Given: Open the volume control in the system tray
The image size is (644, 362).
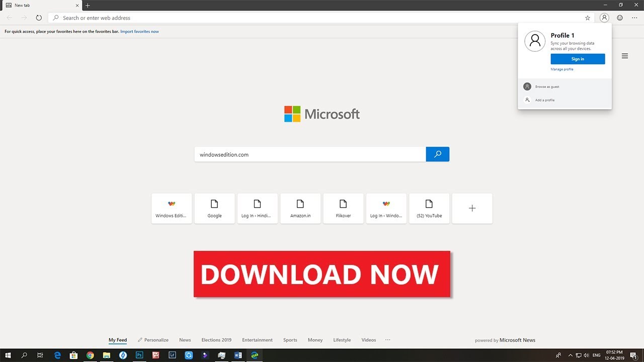Looking at the screenshot, I should (587, 355).
